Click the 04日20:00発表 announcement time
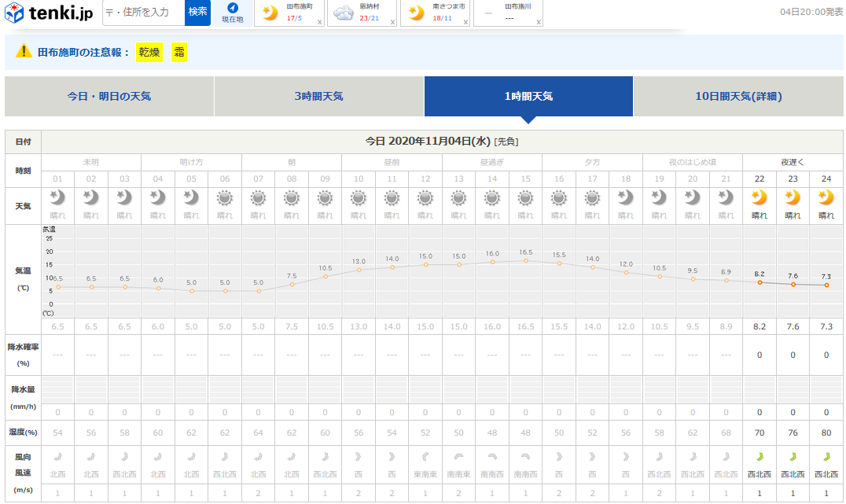Image resolution: width=846 pixels, height=504 pixels. click(811, 12)
